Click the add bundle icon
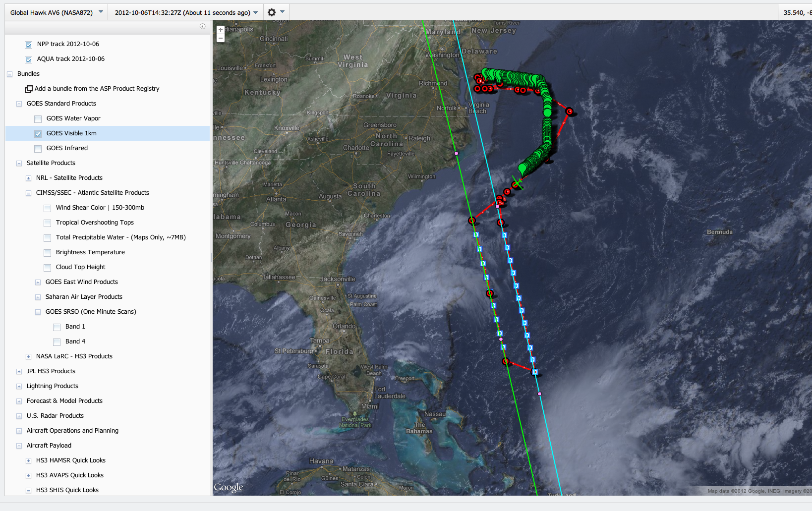The image size is (812, 511). 29,89
